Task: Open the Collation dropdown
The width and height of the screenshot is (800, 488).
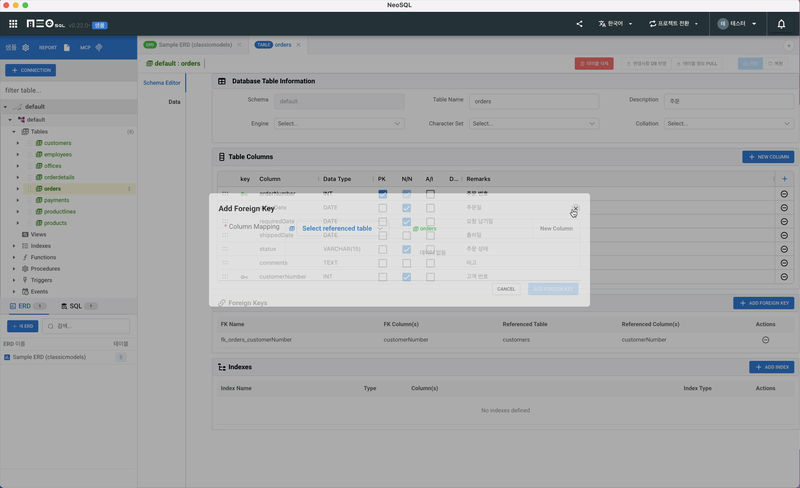Action: click(x=730, y=124)
